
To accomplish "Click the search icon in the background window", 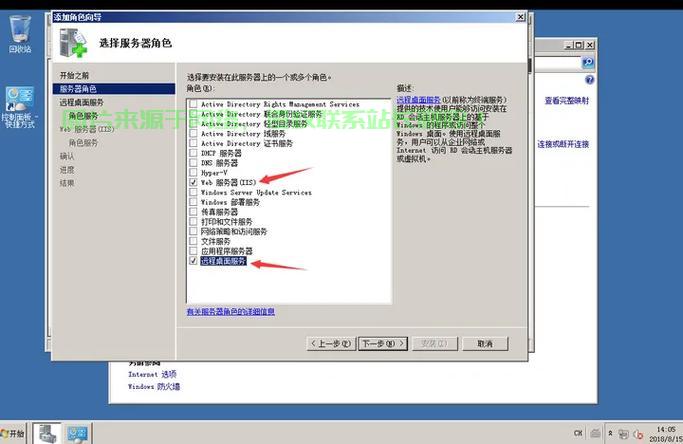I will [x=588, y=62].
